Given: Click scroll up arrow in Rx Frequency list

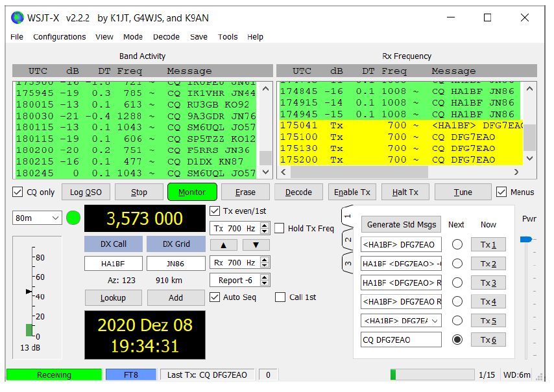Looking at the screenshot, I should pyautogui.click(x=529, y=89).
